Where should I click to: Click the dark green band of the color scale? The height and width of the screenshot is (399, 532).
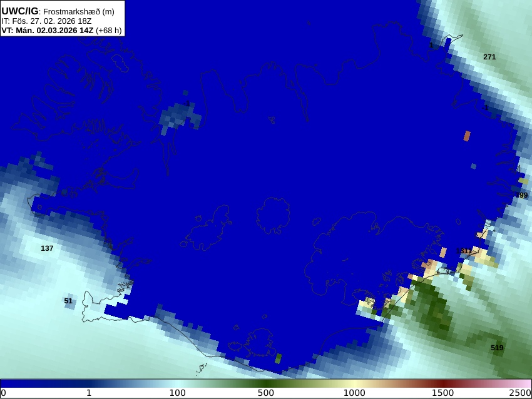pos(265,383)
